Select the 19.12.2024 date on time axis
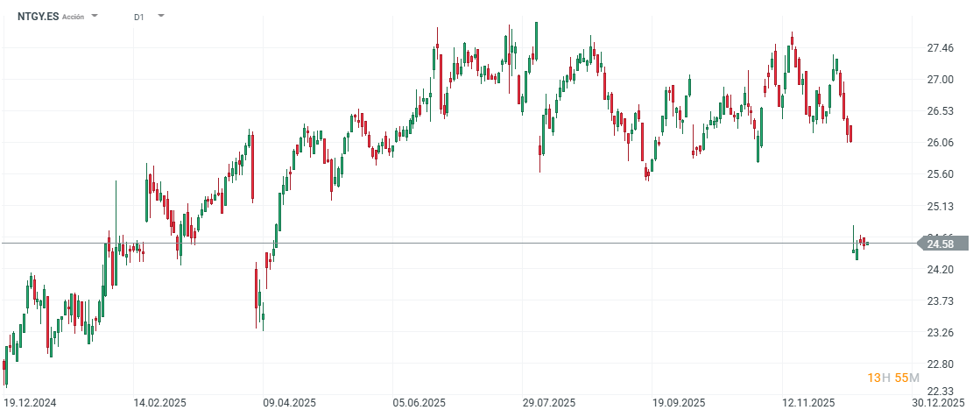Image resolution: width=980 pixels, height=417 pixels. 30,403
